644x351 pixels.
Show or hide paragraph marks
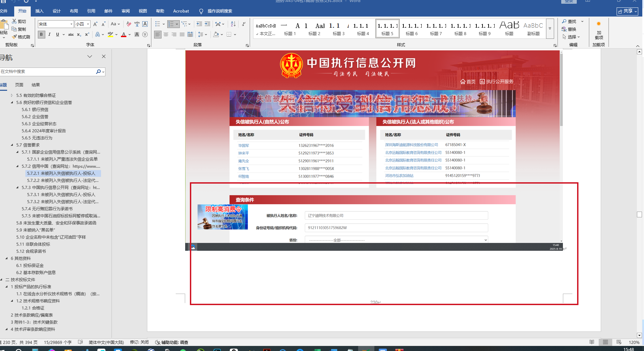[x=244, y=24]
